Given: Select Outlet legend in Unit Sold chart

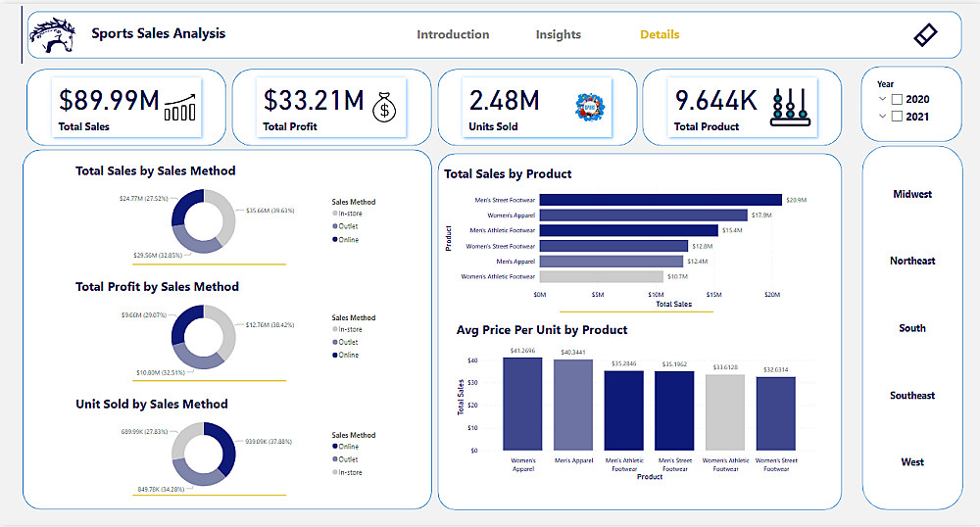Looking at the screenshot, I should (x=346, y=459).
